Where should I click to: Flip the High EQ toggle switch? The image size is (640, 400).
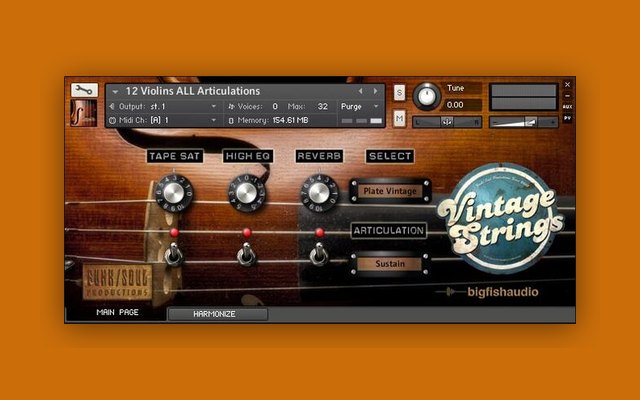(x=247, y=253)
